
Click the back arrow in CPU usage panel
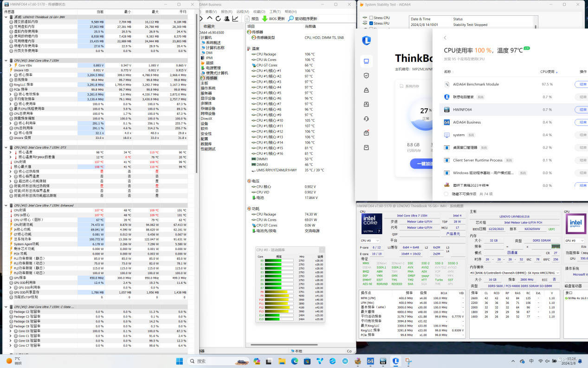445,38
